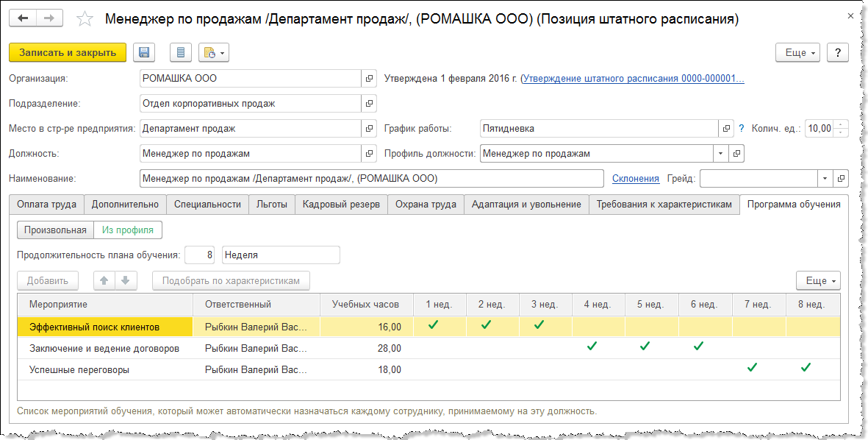The height and width of the screenshot is (440, 868).
Task: Click the list document icon in toolbar
Action: point(181,52)
